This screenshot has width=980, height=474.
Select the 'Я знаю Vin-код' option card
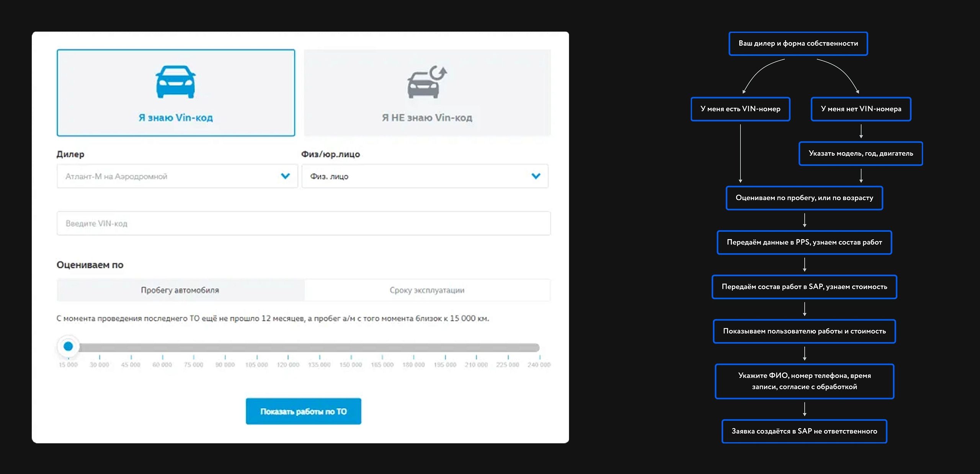coord(176,117)
